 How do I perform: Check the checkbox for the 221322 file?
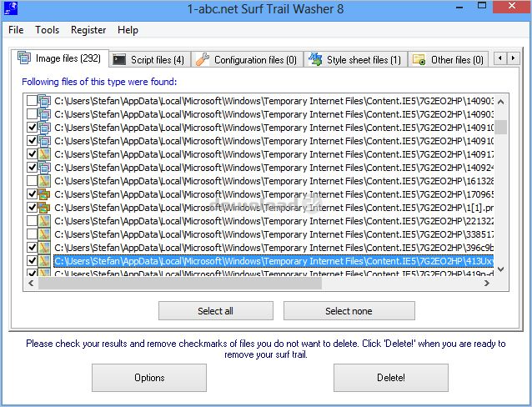(32, 221)
